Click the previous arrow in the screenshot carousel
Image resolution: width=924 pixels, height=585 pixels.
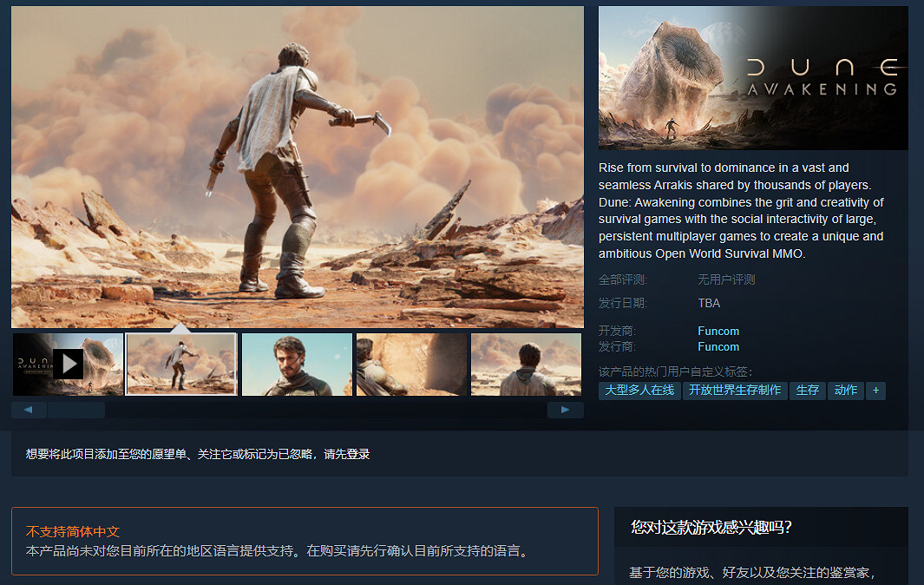29,409
